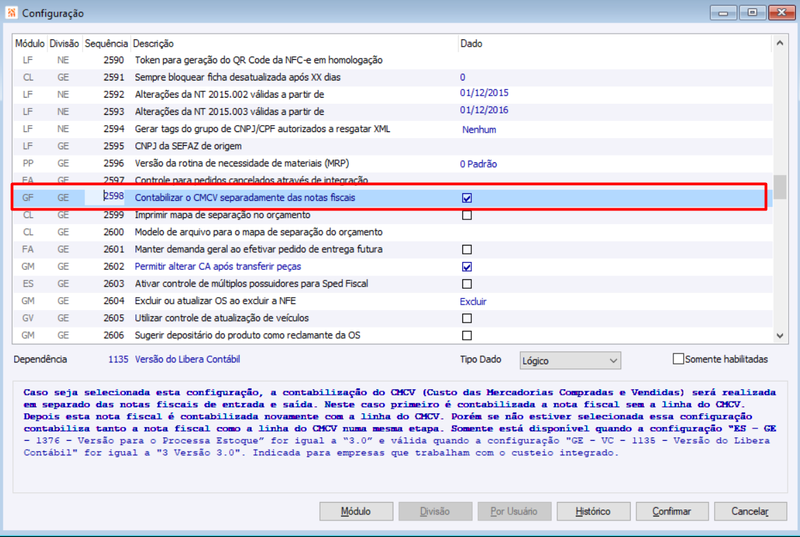
Task: Click the value 0 in row 2591
Action: [462, 78]
